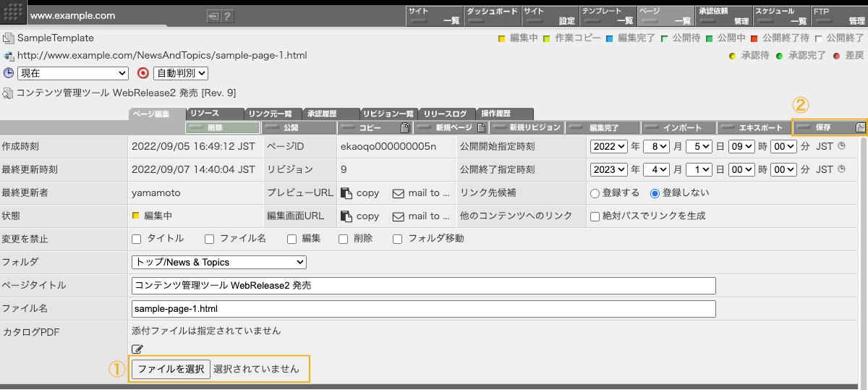Click the 公開 button
868x390 pixels.
299,127
